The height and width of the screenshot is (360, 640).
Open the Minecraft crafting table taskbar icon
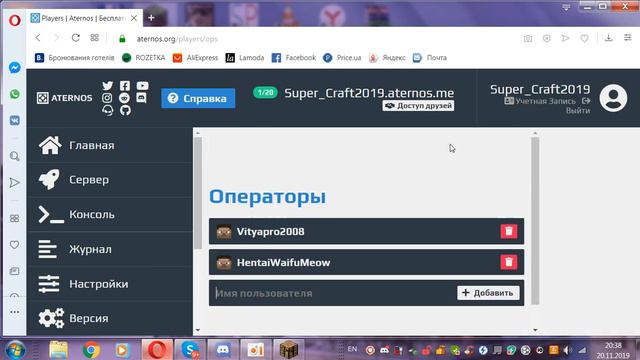coord(289,350)
